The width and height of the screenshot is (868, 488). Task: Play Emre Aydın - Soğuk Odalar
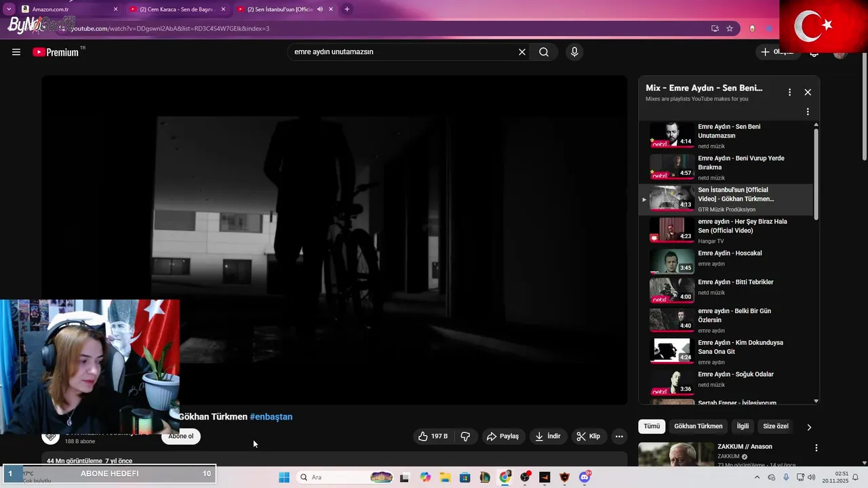click(726, 382)
